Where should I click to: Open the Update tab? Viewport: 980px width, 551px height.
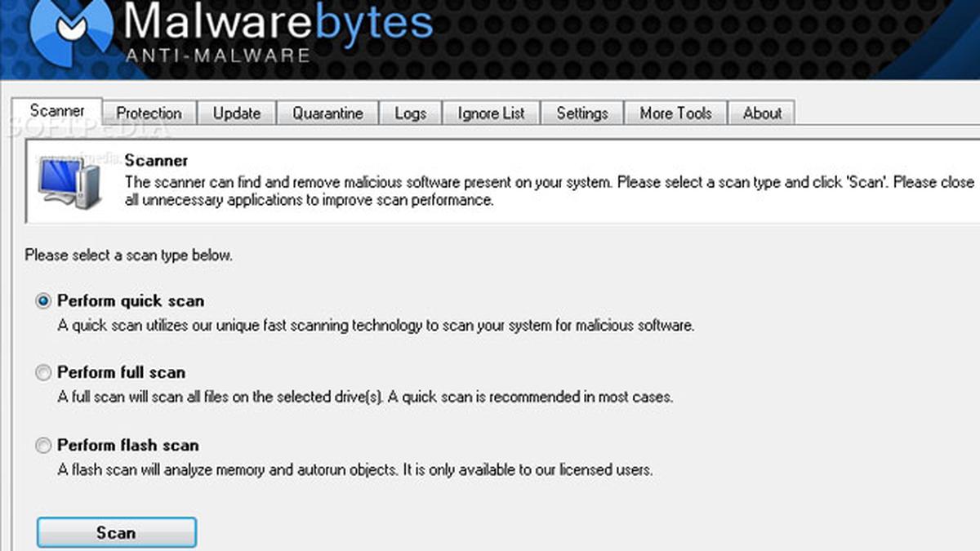(x=237, y=113)
